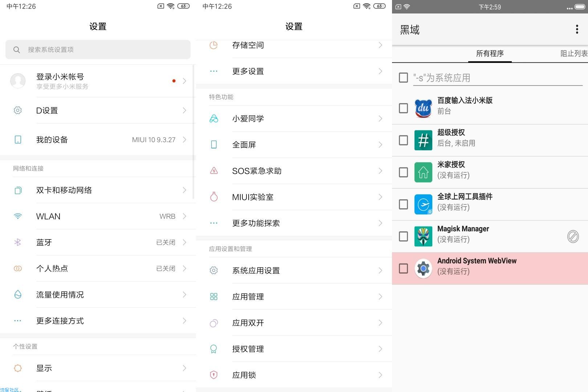Tick the checkbox for 全球上网工具插件
This screenshot has height=392, width=588.
[403, 204]
